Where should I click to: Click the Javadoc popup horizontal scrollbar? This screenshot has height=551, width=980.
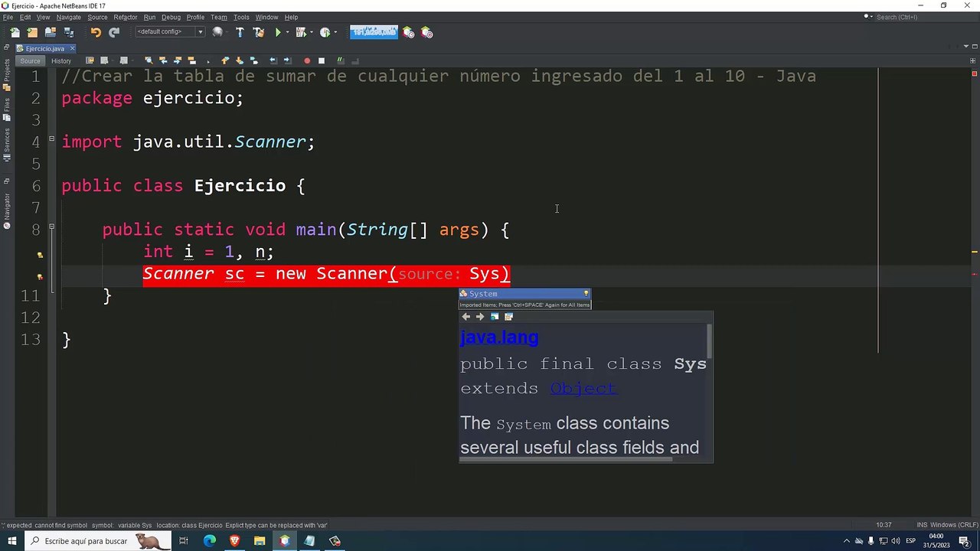tap(567, 459)
